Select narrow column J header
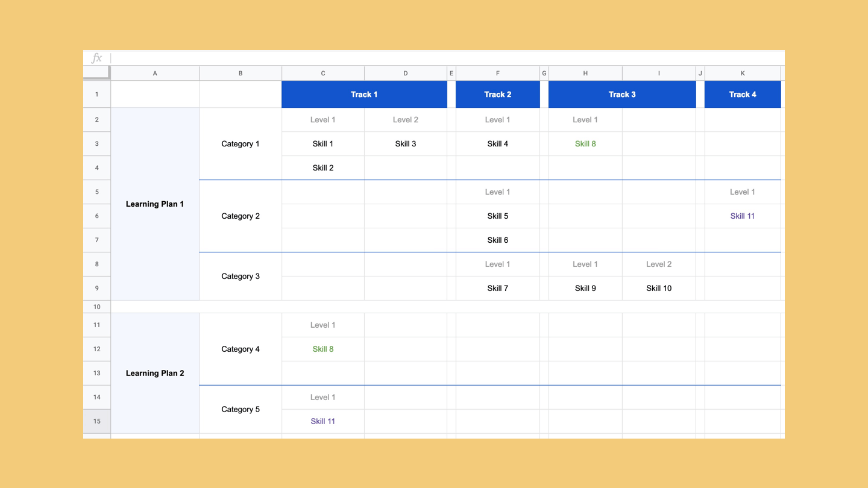 point(700,74)
